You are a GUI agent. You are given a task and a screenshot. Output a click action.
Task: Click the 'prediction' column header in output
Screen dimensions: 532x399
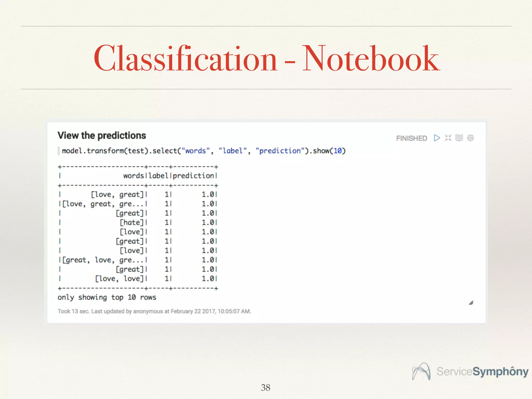[193, 176]
